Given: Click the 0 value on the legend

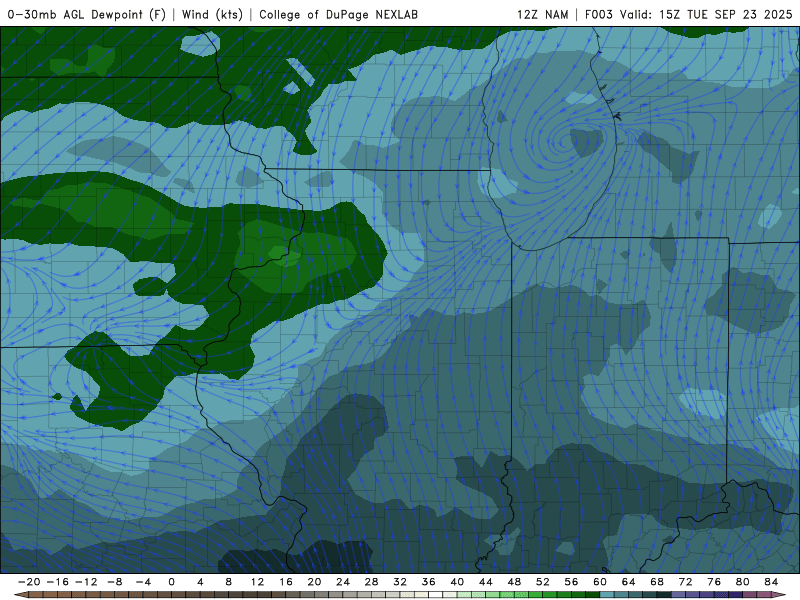Looking at the screenshot, I should tap(171, 582).
